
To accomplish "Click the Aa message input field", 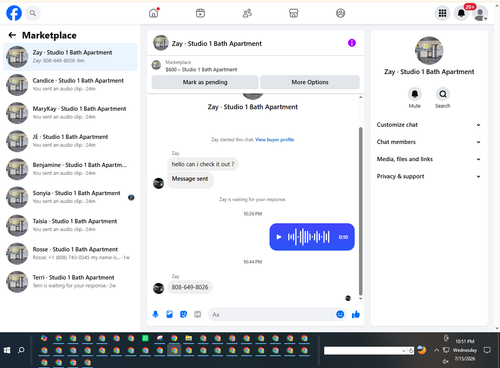I will coord(272,314).
